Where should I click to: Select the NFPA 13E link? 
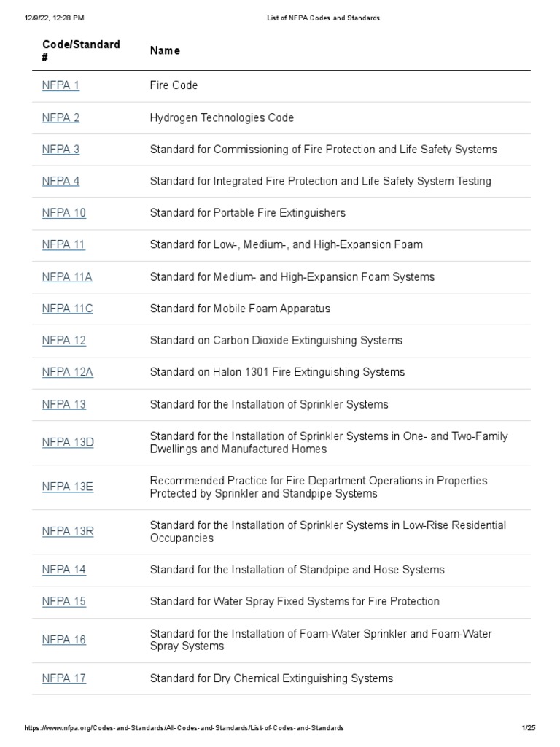[x=67, y=487]
